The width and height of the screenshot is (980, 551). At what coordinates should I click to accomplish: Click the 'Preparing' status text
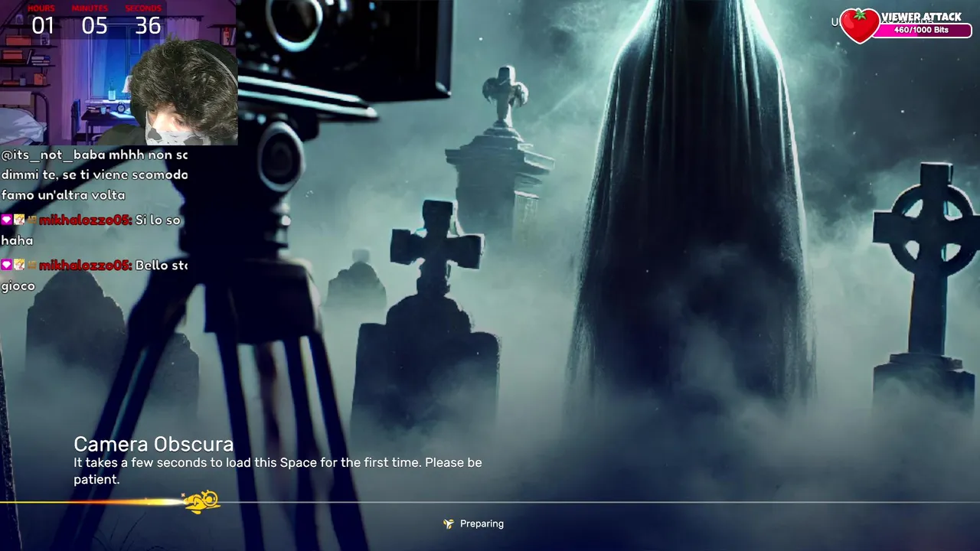(x=482, y=524)
